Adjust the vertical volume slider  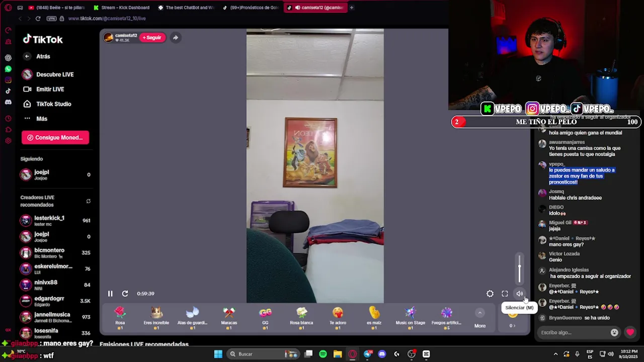[520, 269]
